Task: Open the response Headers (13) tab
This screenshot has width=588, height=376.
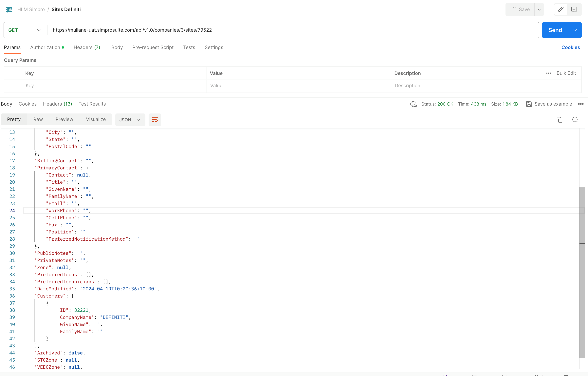Action: pyautogui.click(x=57, y=104)
